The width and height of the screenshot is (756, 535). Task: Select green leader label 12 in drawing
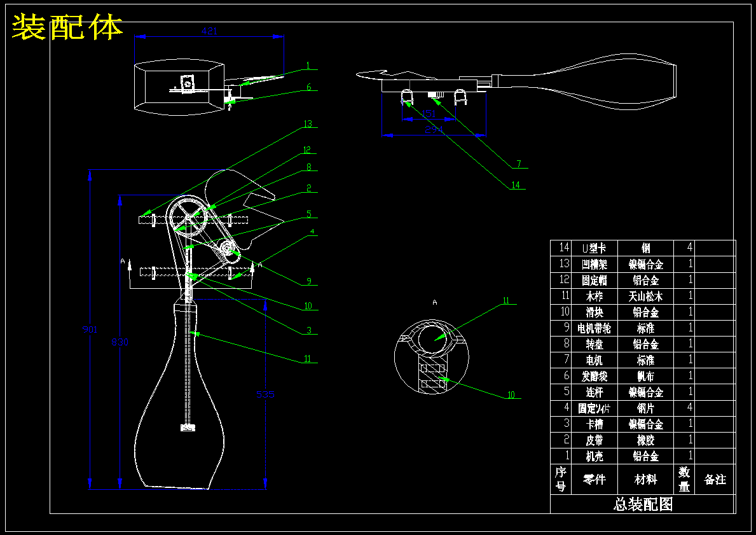tap(306, 150)
